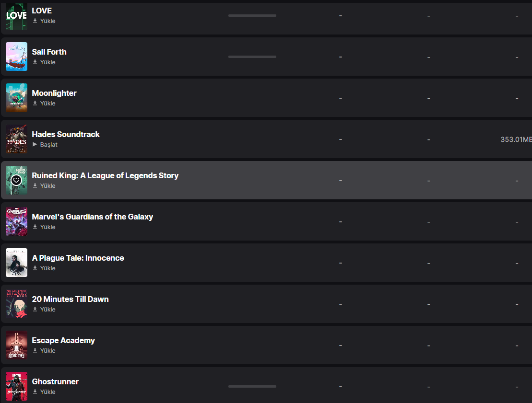Click the 20 Minutes Till Dawn title
This screenshot has width=532, height=403.
pyautogui.click(x=70, y=299)
